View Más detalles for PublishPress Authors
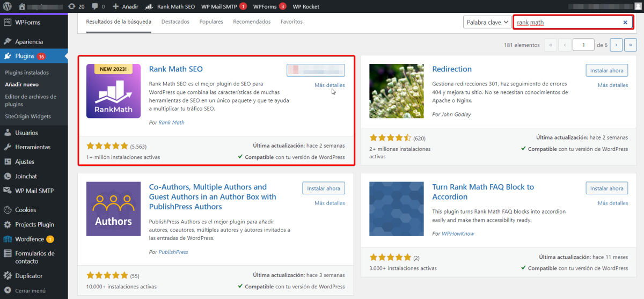Viewport: 644px width, 299px height. 330,203
